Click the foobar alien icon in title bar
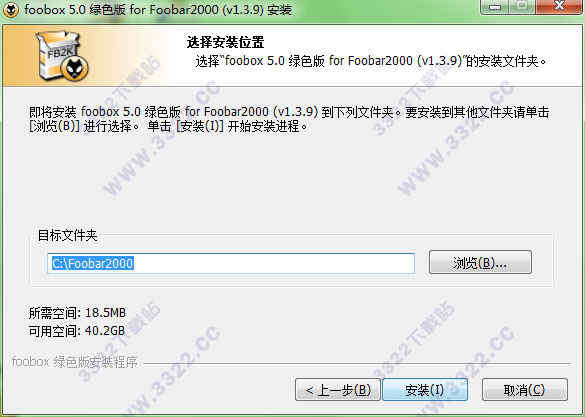Image resolution: width=585 pixels, height=417 pixels. click(x=10, y=9)
